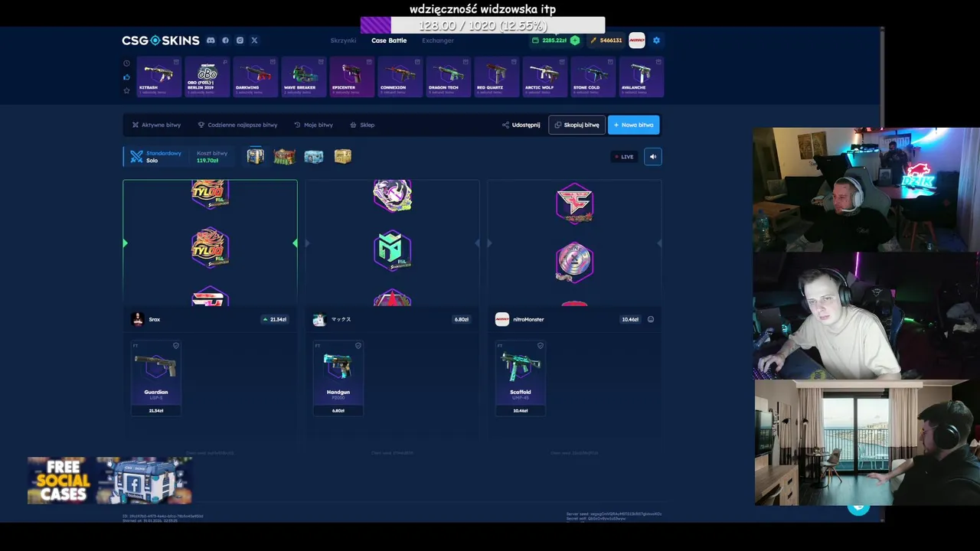Click the Nowa bitwa button

click(x=634, y=125)
